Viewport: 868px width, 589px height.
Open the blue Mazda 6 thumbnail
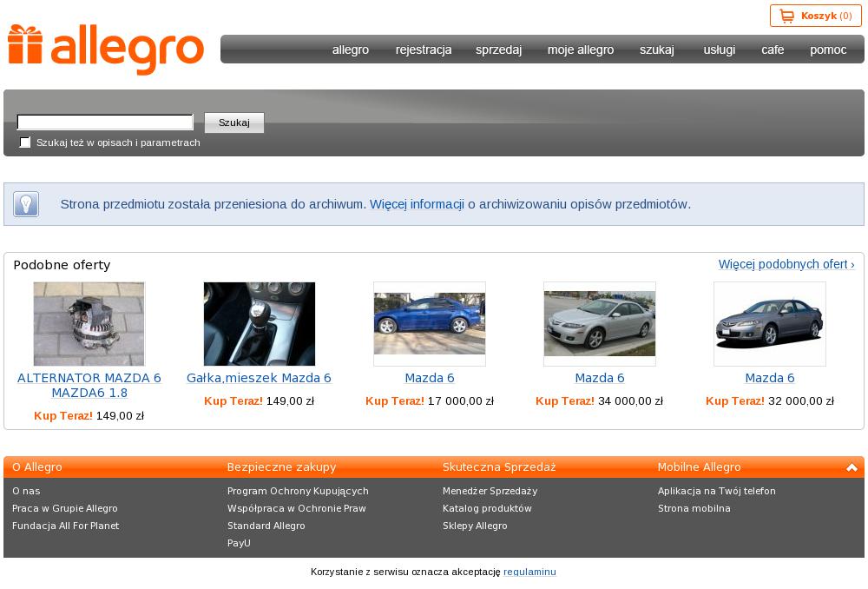point(430,323)
